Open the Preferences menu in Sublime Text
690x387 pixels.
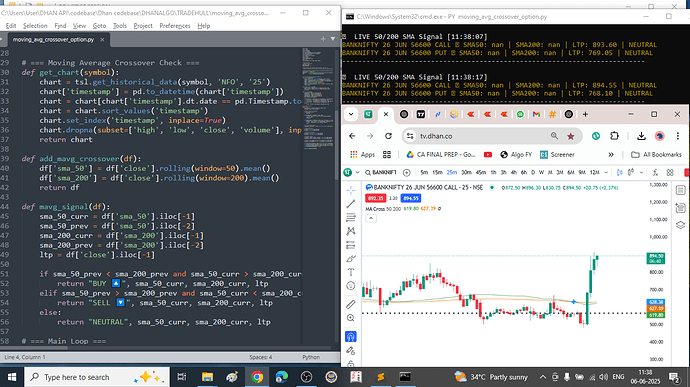tap(175, 26)
